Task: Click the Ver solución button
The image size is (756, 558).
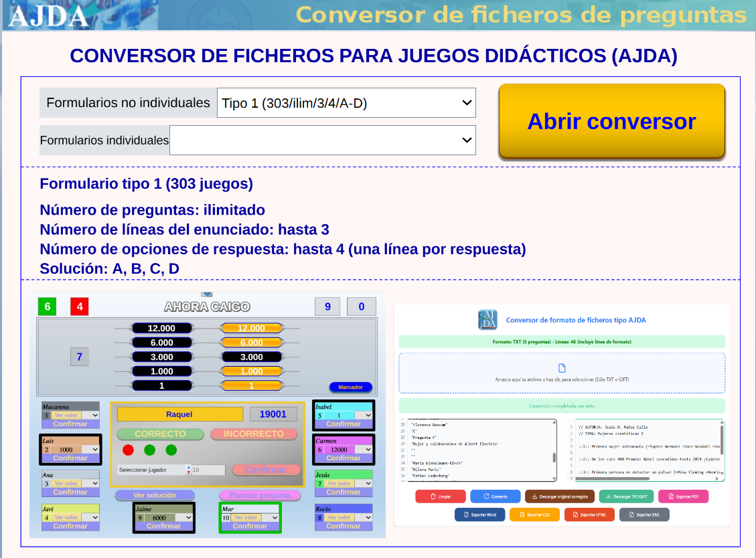Action: (x=155, y=495)
